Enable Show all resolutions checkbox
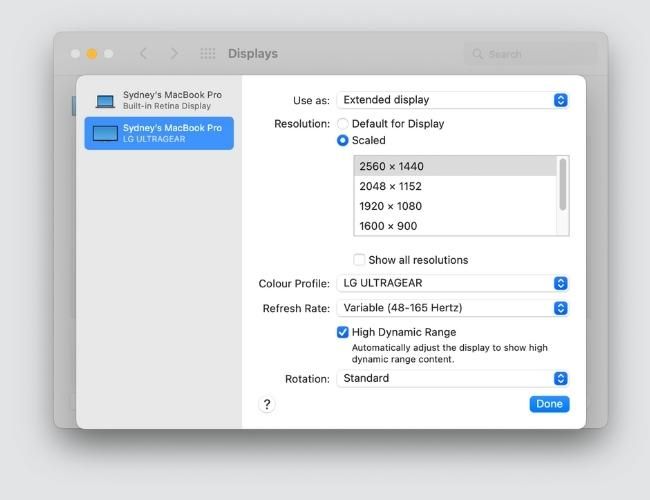The width and height of the screenshot is (650, 500). 359,260
